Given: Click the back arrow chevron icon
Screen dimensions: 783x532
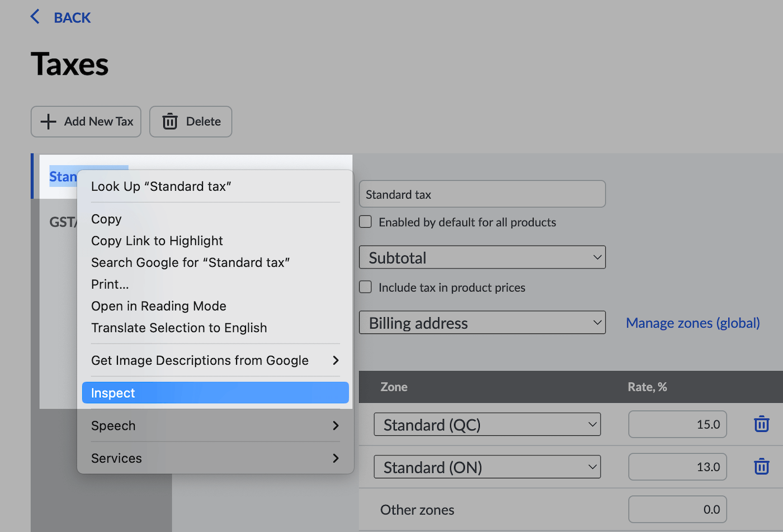Looking at the screenshot, I should 35,17.
